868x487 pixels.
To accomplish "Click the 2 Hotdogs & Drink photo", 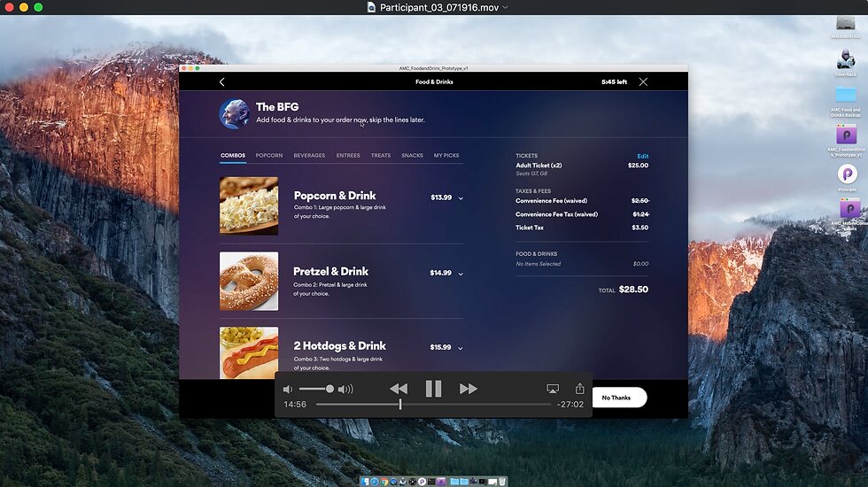I will pos(249,353).
